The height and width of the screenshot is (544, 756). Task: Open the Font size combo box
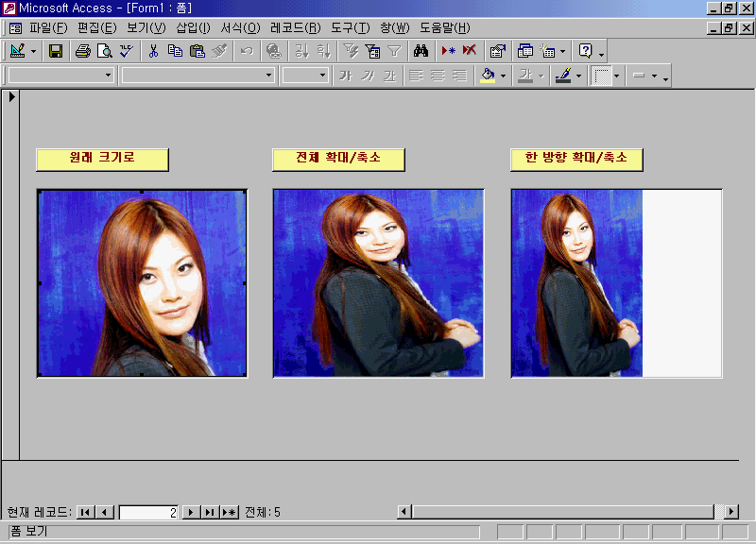tap(305, 76)
